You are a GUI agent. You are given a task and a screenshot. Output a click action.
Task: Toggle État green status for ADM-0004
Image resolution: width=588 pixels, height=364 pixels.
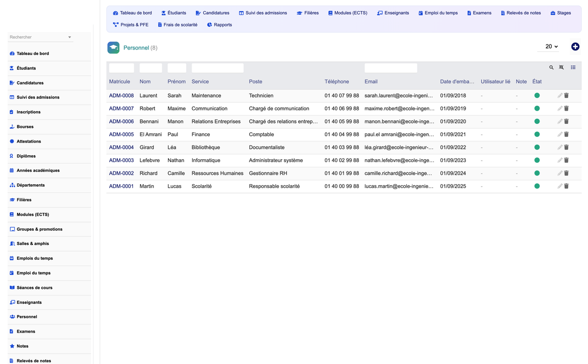point(537,147)
